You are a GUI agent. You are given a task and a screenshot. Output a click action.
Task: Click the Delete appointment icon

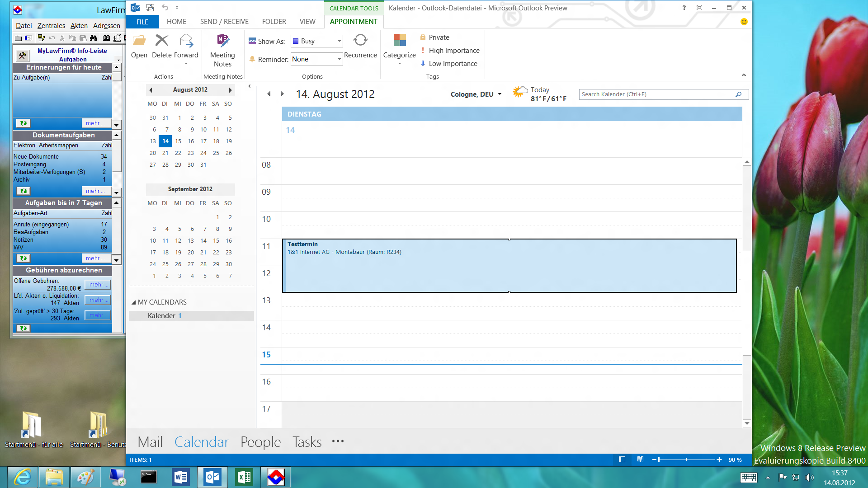tap(161, 41)
